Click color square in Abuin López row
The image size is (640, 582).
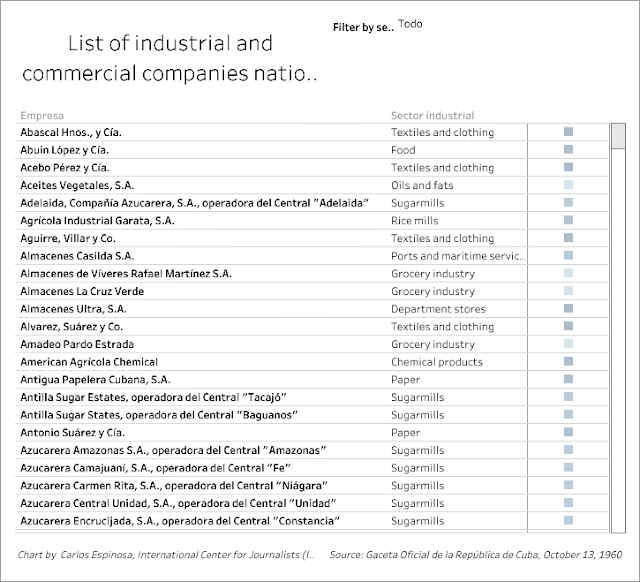[568, 149]
